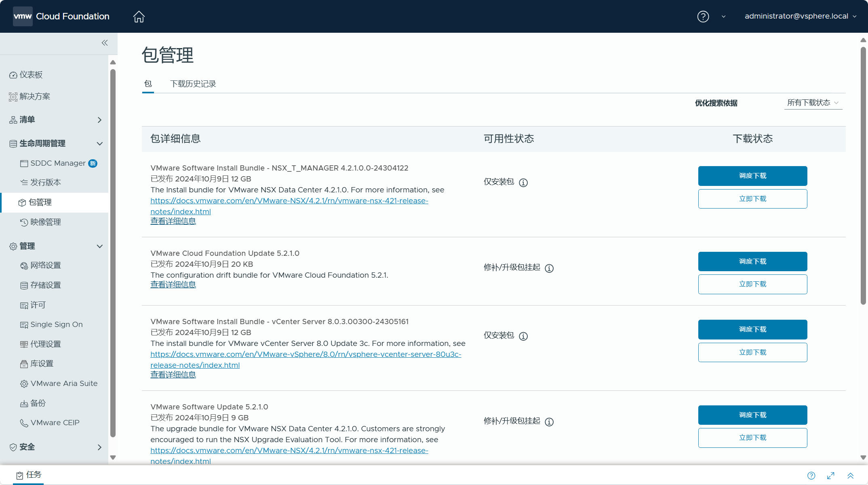Expand the tasks panel with fullscreen arrow icon
The height and width of the screenshot is (485, 868).
click(831, 476)
